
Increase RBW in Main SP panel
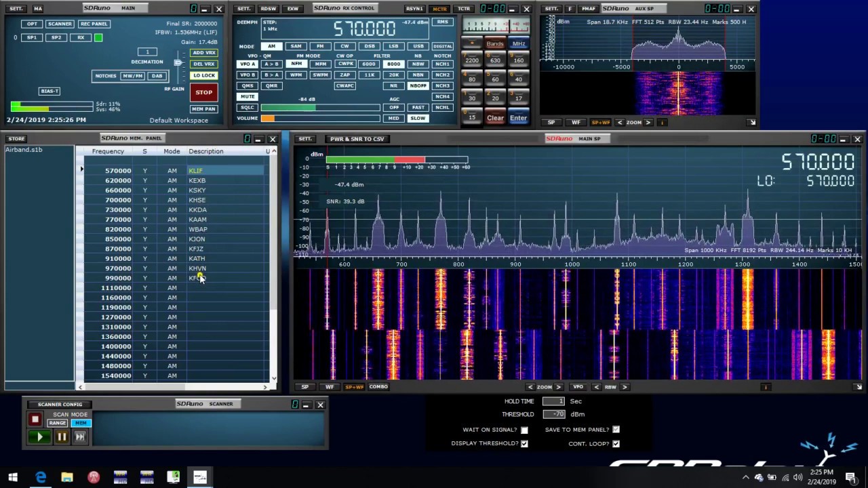(x=625, y=387)
